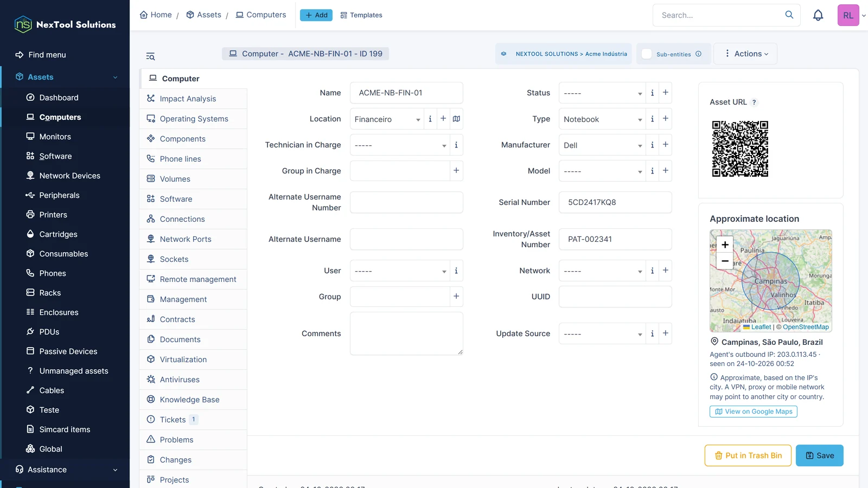Zoom out on the location map
This screenshot has height=488, width=868.
tap(725, 261)
